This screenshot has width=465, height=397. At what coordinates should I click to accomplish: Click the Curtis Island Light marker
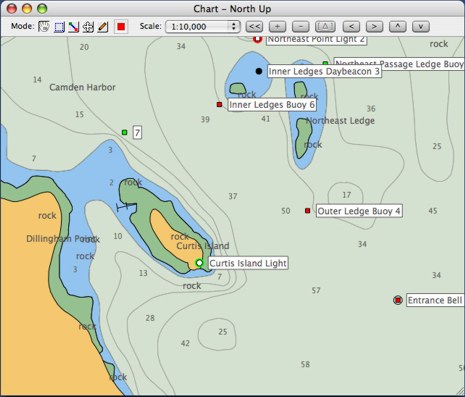pyautogui.click(x=199, y=263)
